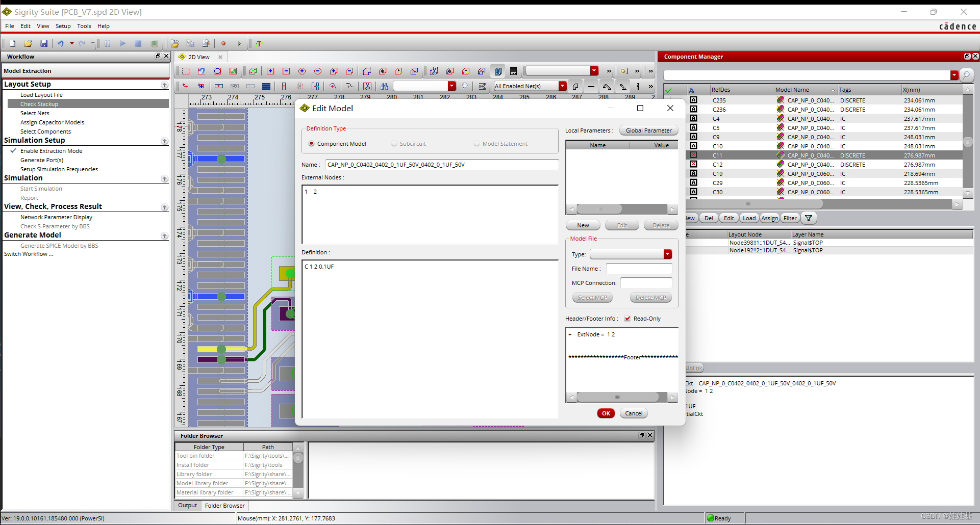
Task: Click the layer stack lines icon
Action: (266, 86)
